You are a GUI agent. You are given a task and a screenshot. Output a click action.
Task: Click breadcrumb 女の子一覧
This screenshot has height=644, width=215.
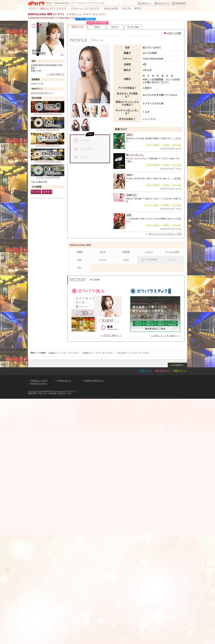126,8
